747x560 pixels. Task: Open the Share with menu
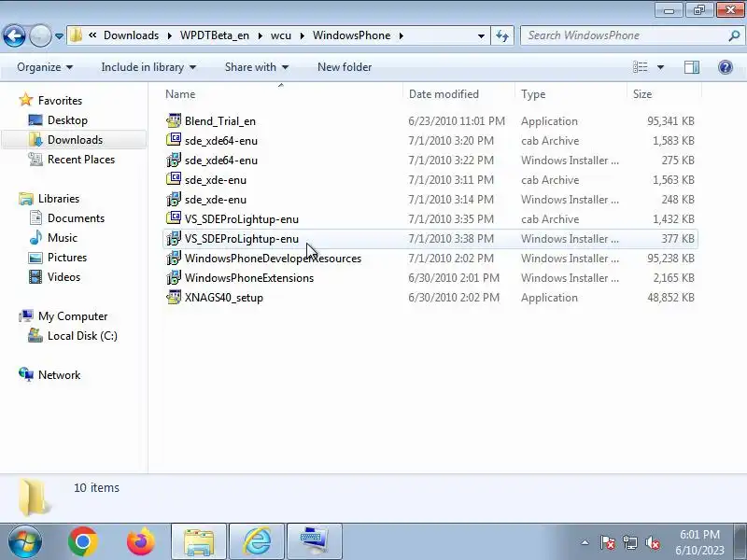[256, 67]
